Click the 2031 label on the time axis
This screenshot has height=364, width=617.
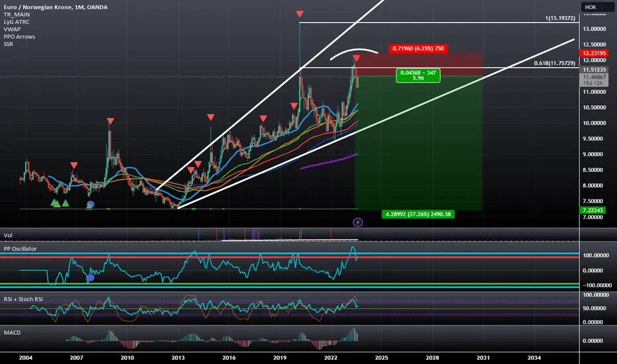pyautogui.click(x=483, y=357)
